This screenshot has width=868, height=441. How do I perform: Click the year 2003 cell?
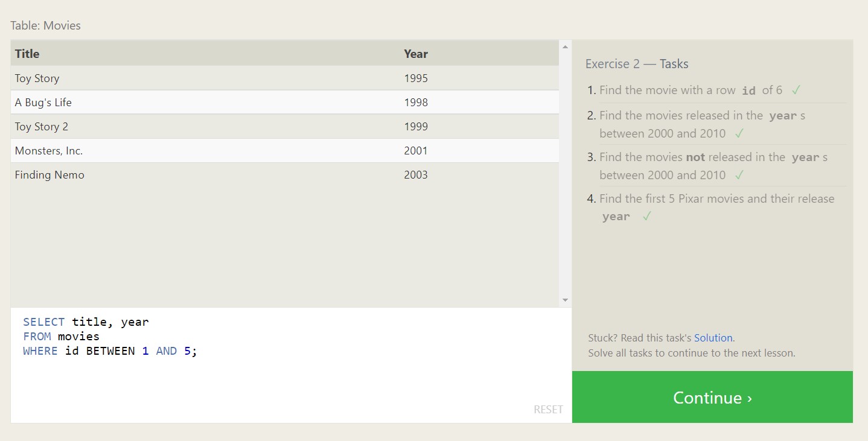(x=416, y=175)
